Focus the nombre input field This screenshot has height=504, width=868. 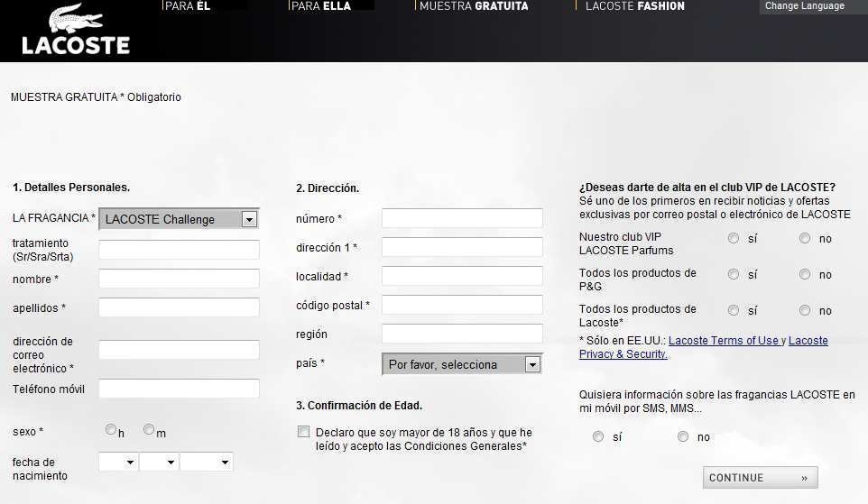179,279
